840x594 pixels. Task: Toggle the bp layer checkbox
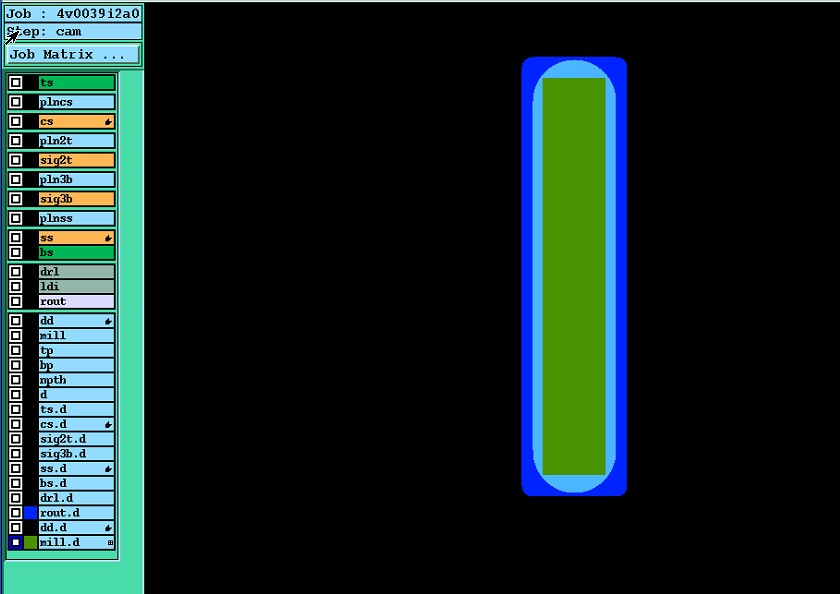point(16,365)
